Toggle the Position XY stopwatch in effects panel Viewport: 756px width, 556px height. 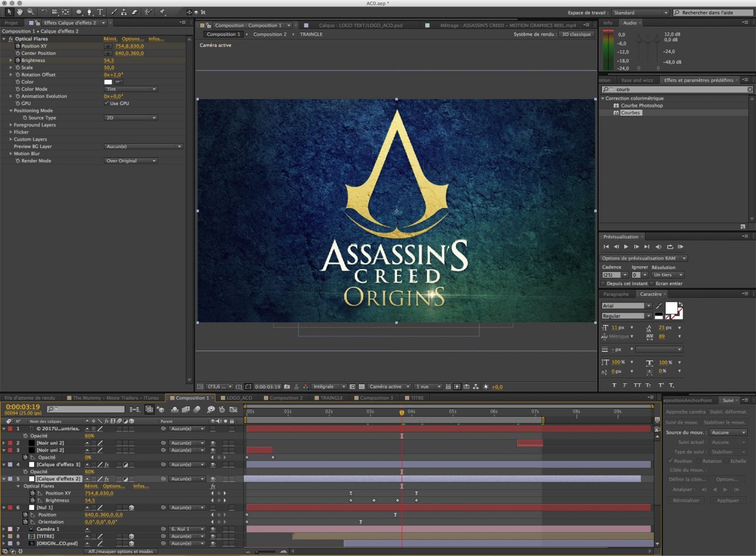[x=18, y=46]
